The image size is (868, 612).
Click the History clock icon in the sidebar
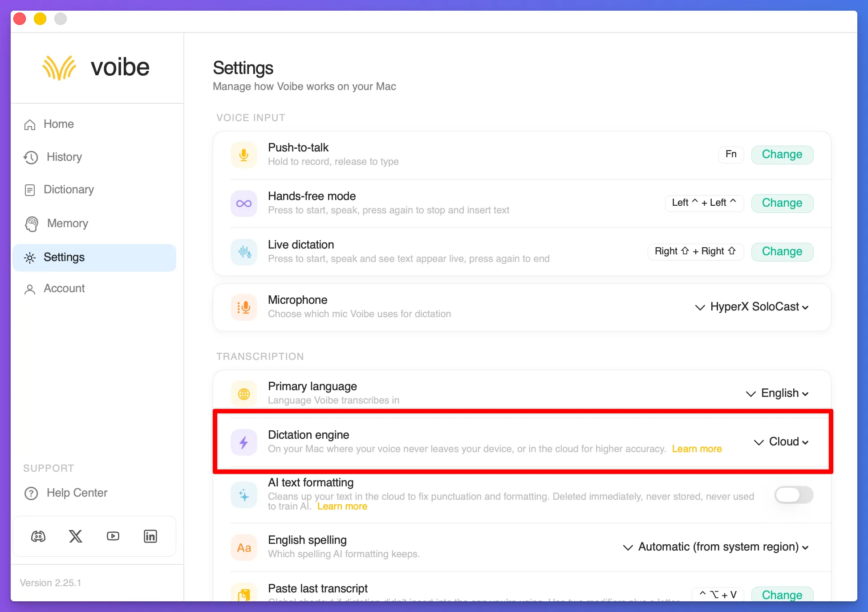tap(31, 157)
